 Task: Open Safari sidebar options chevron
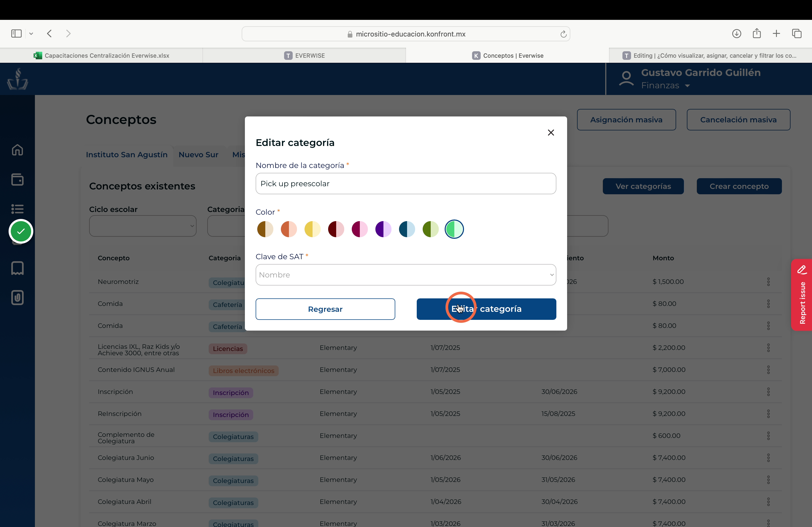31,33
